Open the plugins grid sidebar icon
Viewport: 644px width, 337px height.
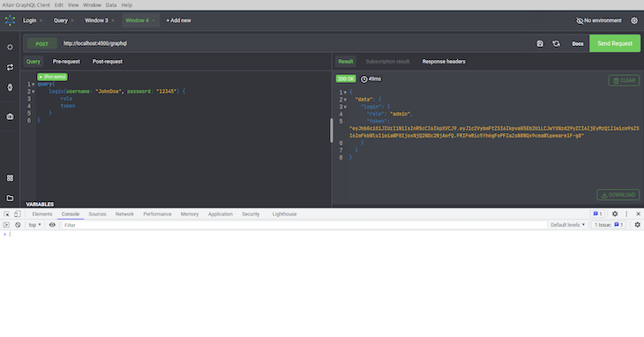click(x=10, y=177)
